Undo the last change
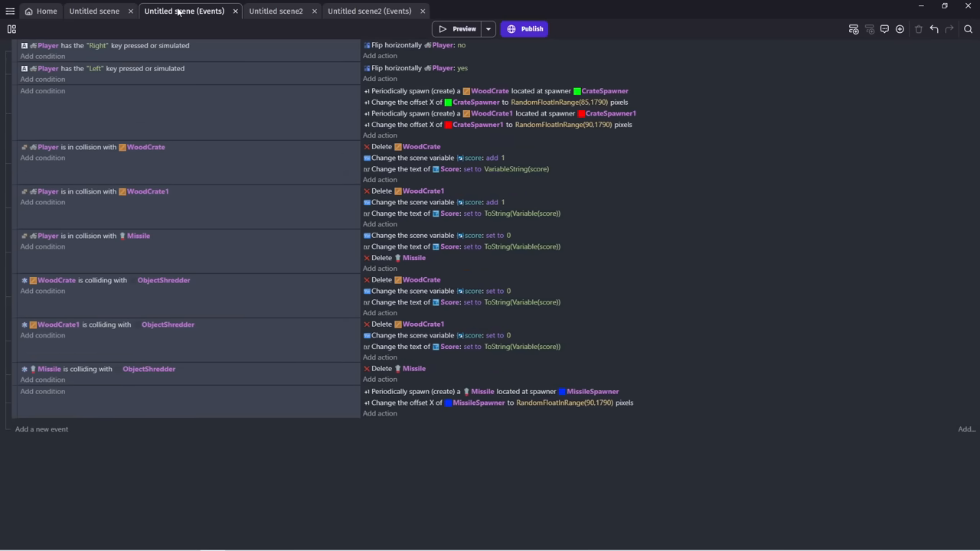Image resolution: width=980 pixels, height=551 pixels. click(934, 29)
